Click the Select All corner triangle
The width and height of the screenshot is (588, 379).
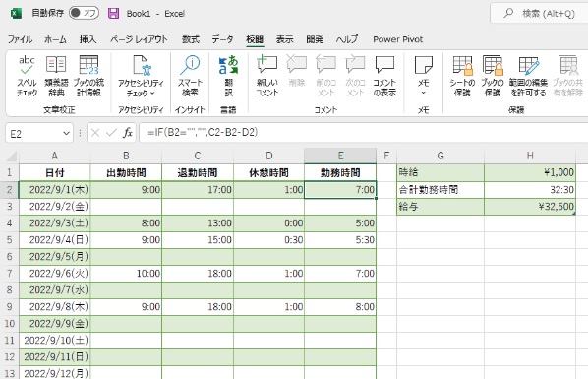(11, 156)
